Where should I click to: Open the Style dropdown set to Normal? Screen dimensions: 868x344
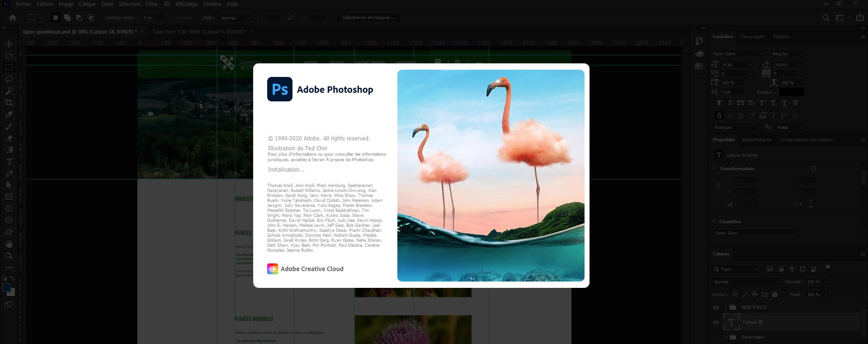click(x=235, y=18)
